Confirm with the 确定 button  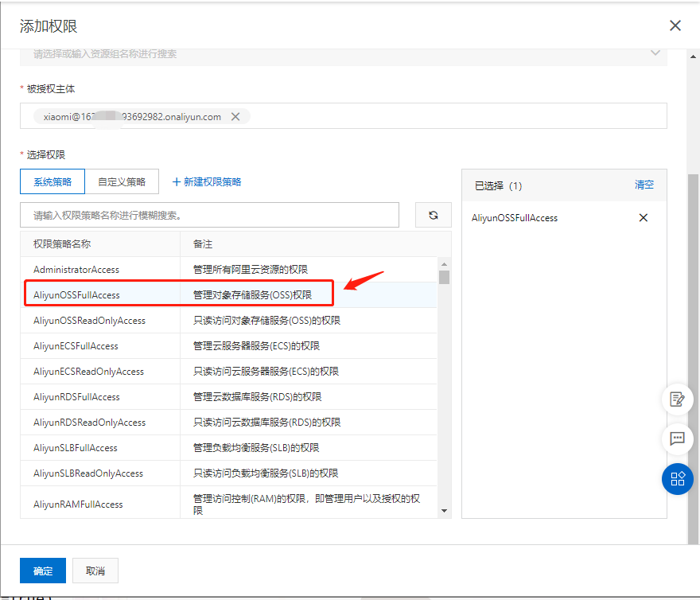click(42, 571)
